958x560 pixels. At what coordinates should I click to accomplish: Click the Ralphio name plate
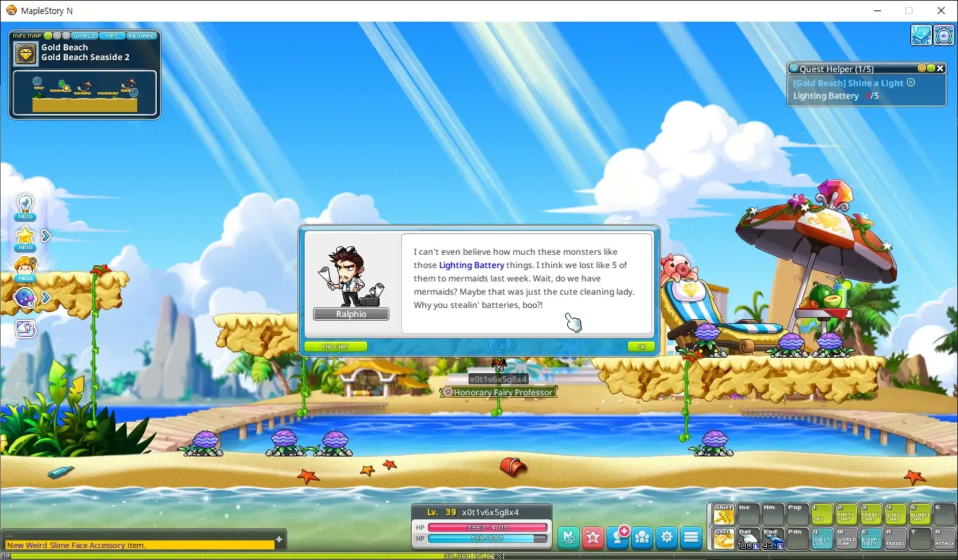(x=351, y=314)
